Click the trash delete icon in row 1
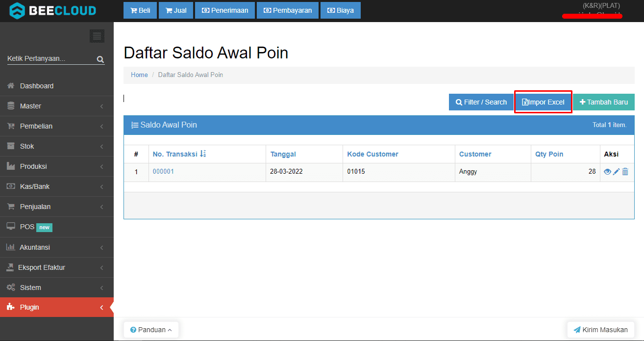Screen dimensions: 644x341 (625, 172)
